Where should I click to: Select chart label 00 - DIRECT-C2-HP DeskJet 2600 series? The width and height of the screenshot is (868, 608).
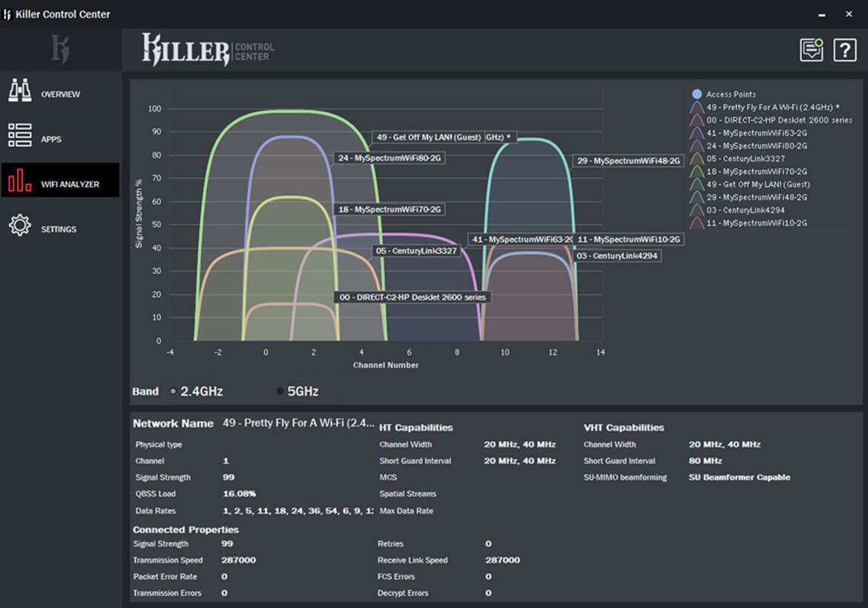pos(412,298)
